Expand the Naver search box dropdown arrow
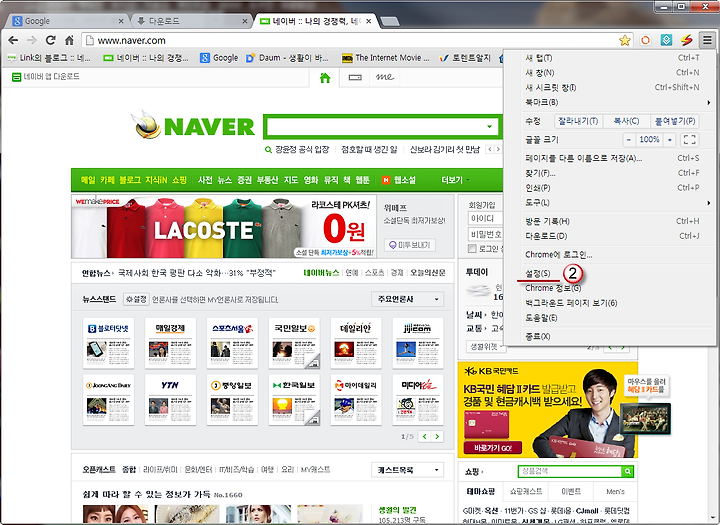Screen dimensions: 720x525 [x=489, y=127]
